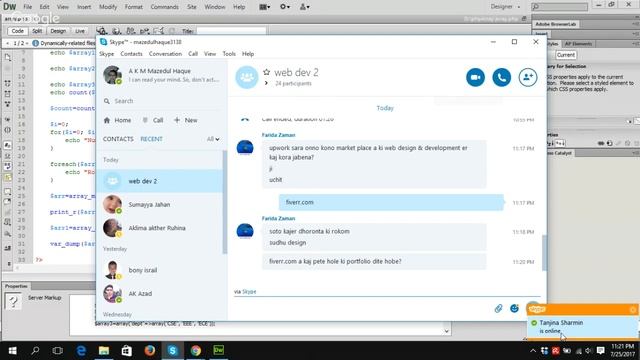Create a new conversation using New

click(186, 120)
